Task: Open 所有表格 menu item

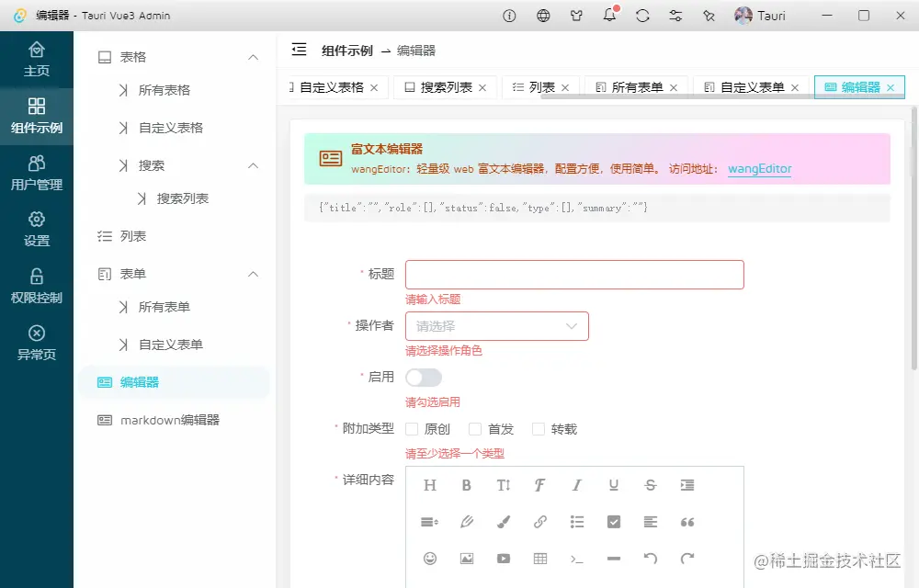Action: point(174,90)
